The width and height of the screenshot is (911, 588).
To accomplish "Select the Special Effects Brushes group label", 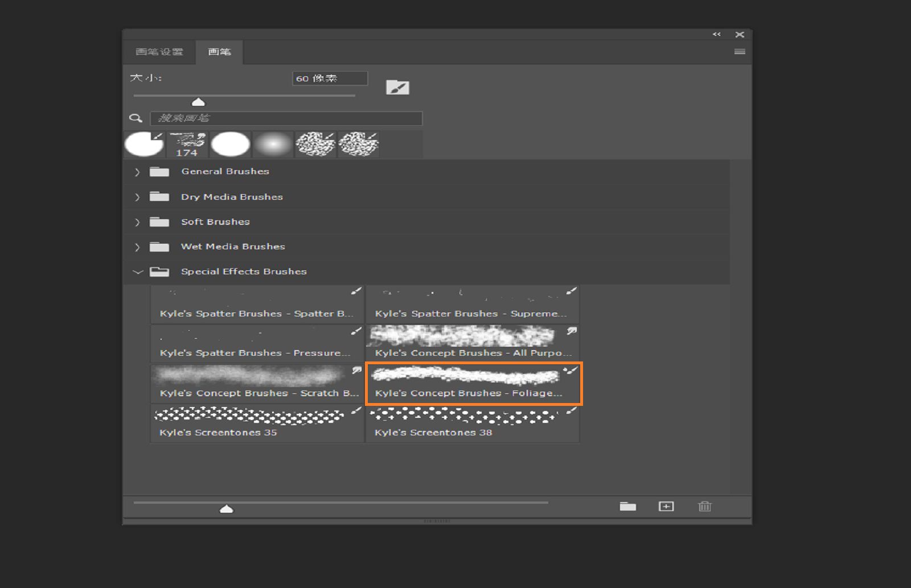I will [x=244, y=272].
